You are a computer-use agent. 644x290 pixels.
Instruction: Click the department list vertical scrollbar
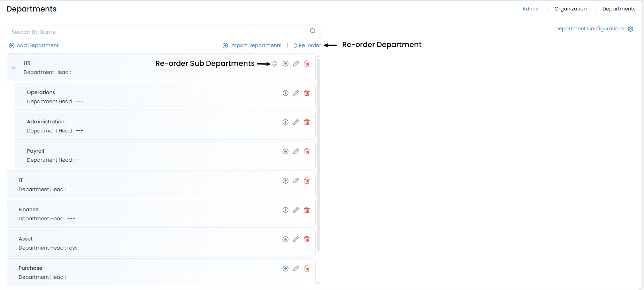coord(318,155)
